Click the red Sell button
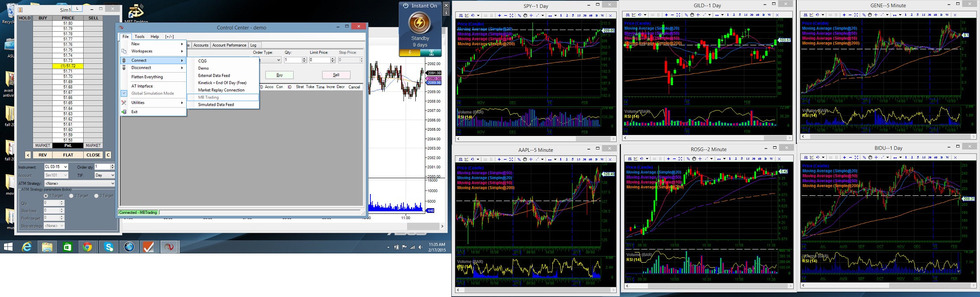 click(x=336, y=75)
